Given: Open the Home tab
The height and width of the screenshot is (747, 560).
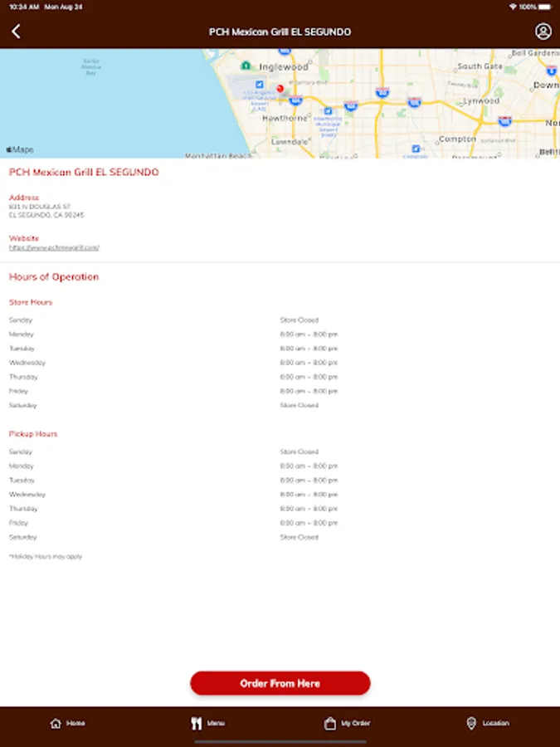Looking at the screenshot, I should [68, 723].
